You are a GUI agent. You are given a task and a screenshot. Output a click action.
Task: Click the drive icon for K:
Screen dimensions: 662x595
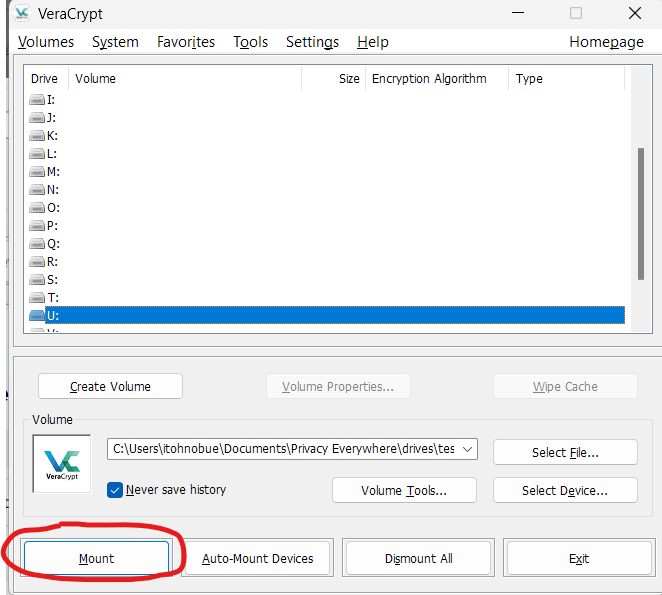pos(37,136)
